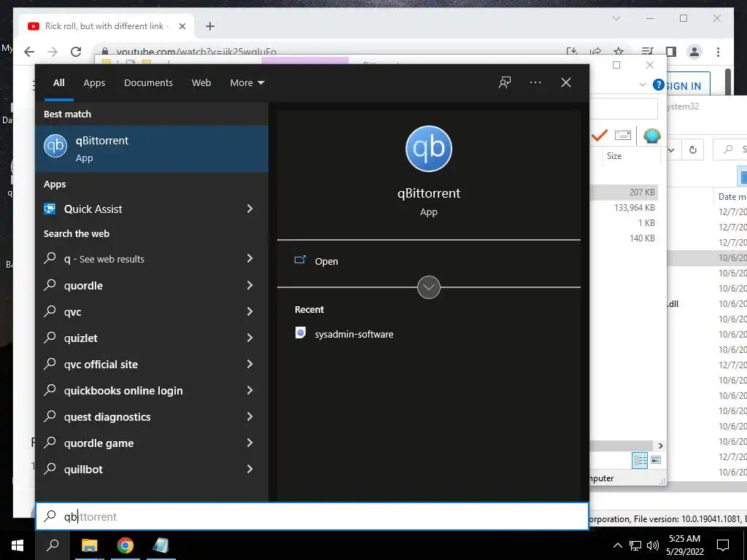Click the taskbar clock 5:25 AM
The image size is (747, 560).
684,539
